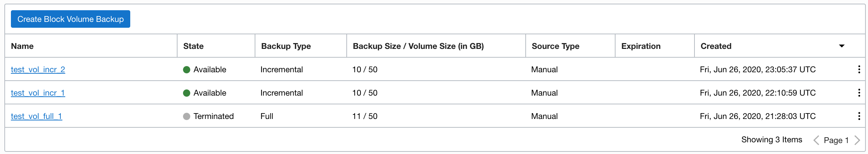This screenshot has width=868, height=154.
Task: Open the test_vol_incr_1 backup link
Action: [38, 93]
